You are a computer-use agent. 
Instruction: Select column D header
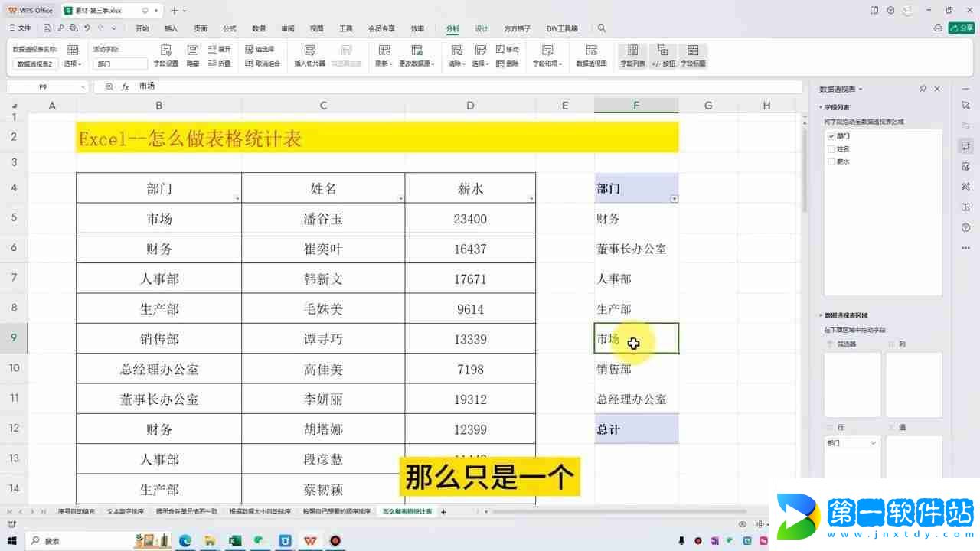(x=470, y=106)
